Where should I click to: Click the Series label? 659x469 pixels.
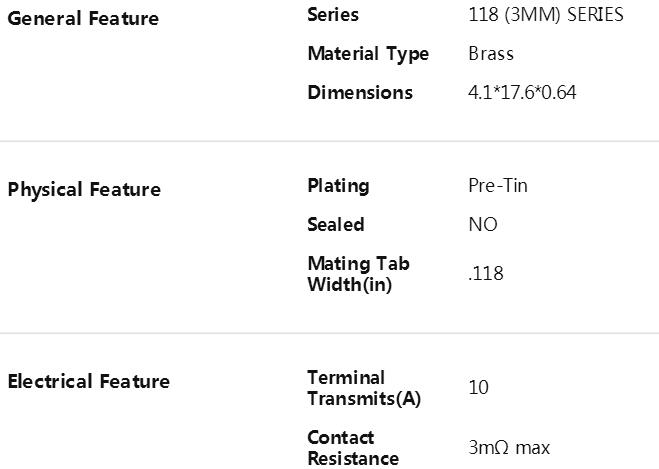[333, 15]
